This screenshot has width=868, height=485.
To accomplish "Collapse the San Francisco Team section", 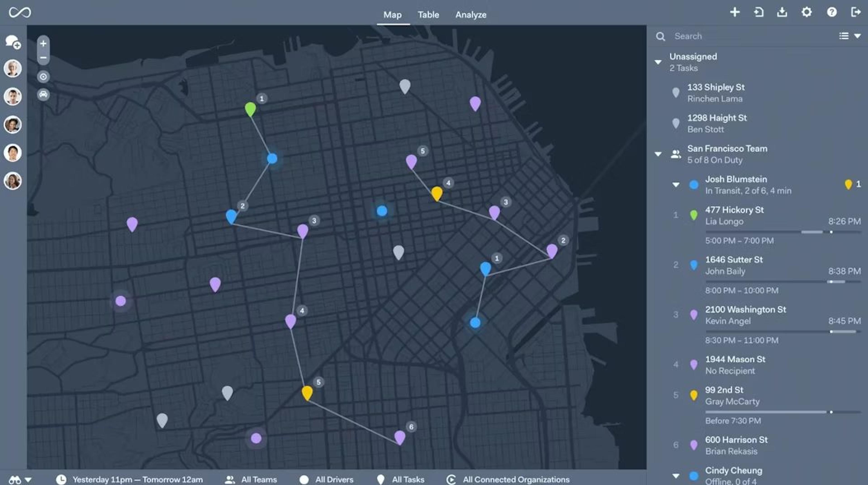I will (x=658, y=154).
